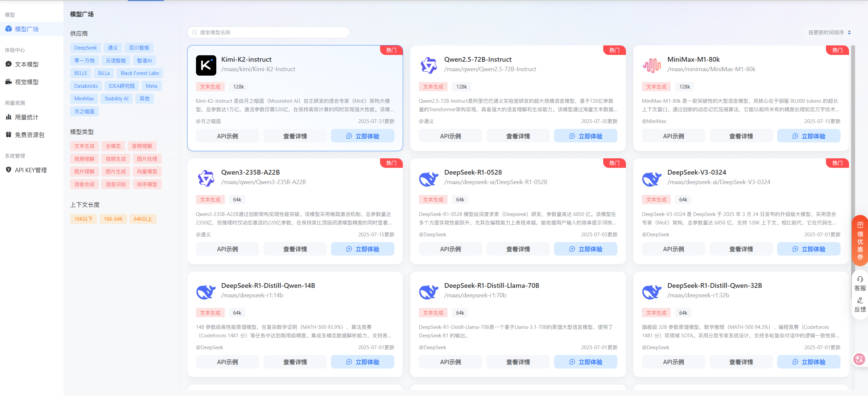Click the Qwen3-235B-A22B model logo

pyautogui.click(x=206, y=178)
